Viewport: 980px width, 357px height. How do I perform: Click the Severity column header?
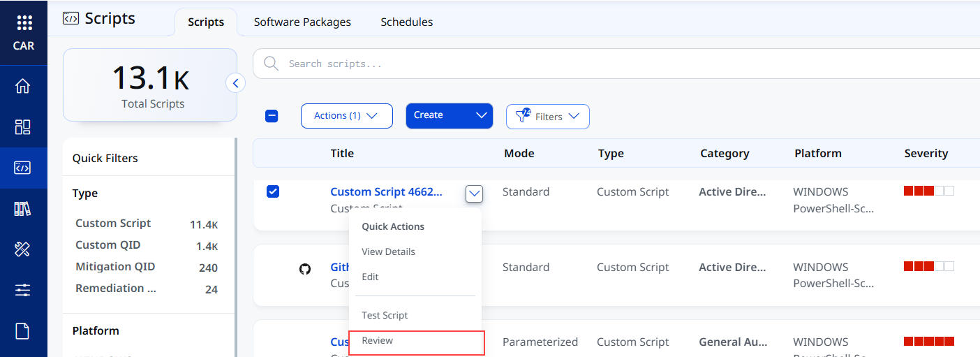926,153
